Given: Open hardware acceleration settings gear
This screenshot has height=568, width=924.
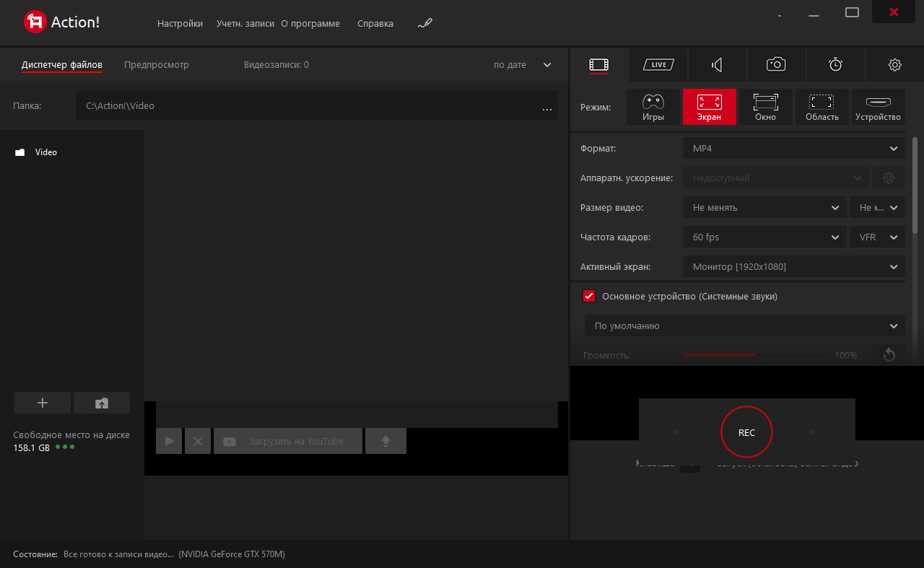Looking at the screenshot, I should (x=888, y=178).
